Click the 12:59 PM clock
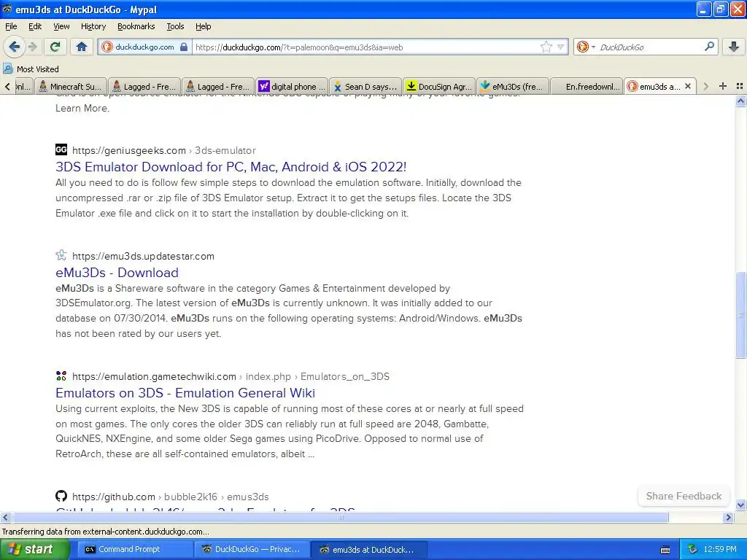 coord(720,549)
